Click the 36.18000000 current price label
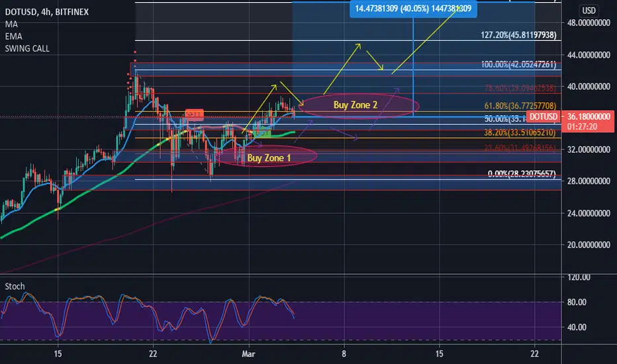This screenshot has width=617, height=364. [589, 117]
